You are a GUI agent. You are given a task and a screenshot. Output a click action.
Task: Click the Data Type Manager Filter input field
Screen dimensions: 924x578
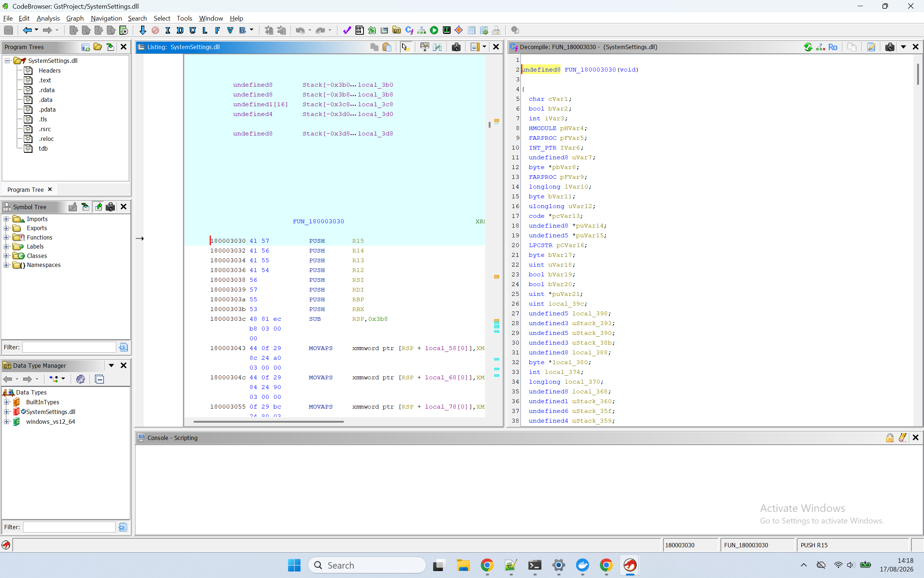[x=69, y=527]
